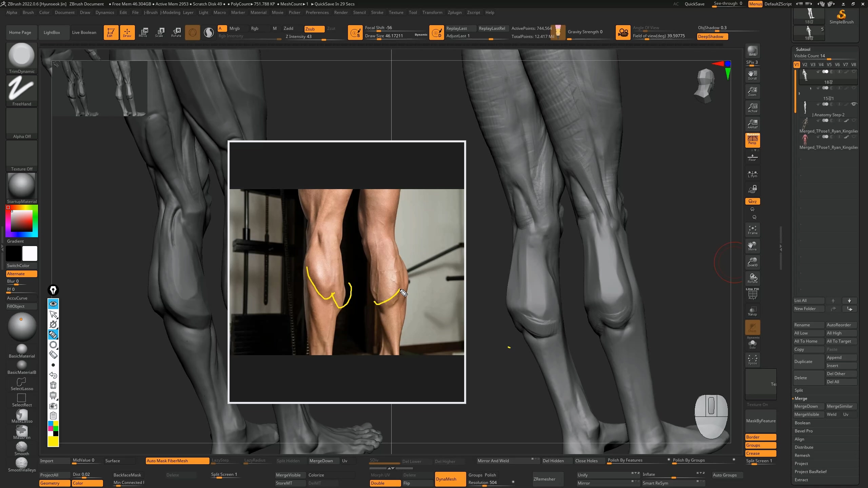Screen dimensions: 868x488
Task: Open the Xpose view icon
Action: [x=752, y=360]
